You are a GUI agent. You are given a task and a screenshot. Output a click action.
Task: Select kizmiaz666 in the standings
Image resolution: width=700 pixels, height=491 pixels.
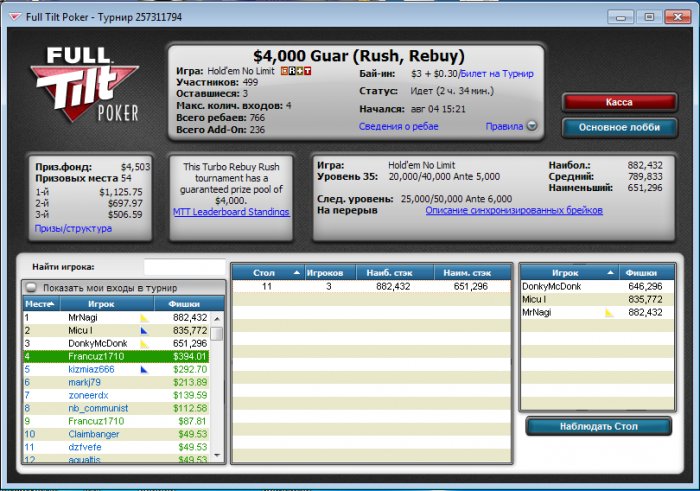click(116, 370)
